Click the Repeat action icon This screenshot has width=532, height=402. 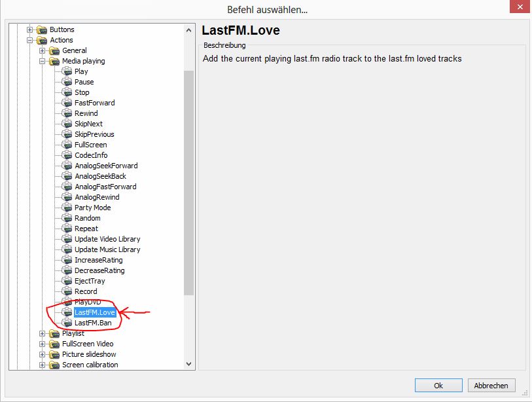pyautogui.click(x=67, y=229)
